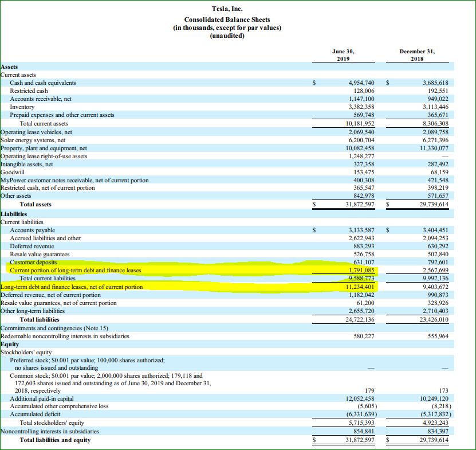The width and height of the screenshot is (476, 450).
Task: Click the 'Accounts payable' label
Action: pyautogui.click(x=32, y=230)
